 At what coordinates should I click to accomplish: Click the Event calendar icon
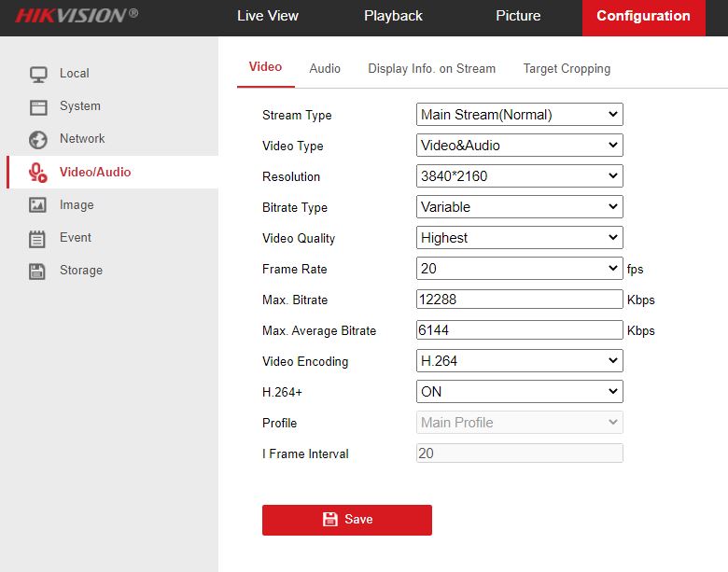[x=37, y=238]
